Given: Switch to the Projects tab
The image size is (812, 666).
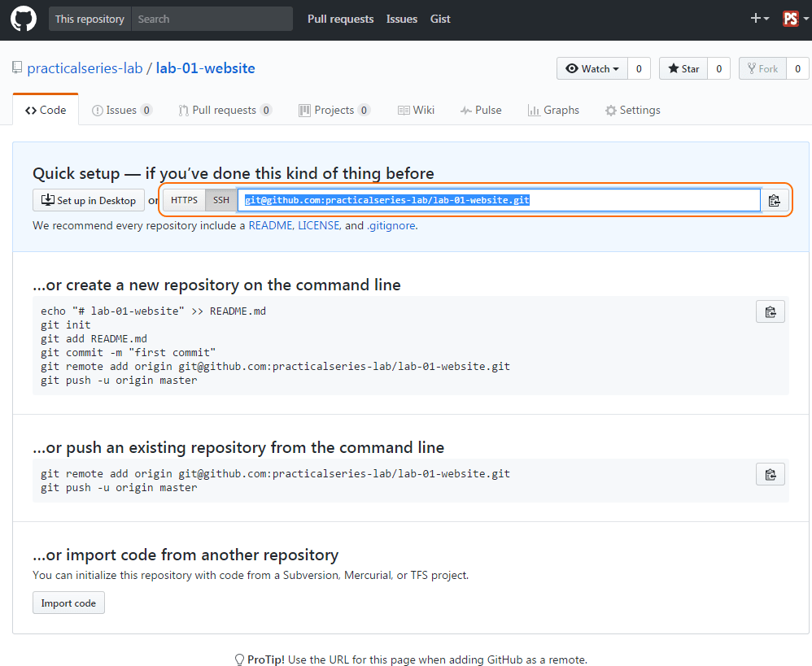Looking at the screenshot, I should coord(334,111).
